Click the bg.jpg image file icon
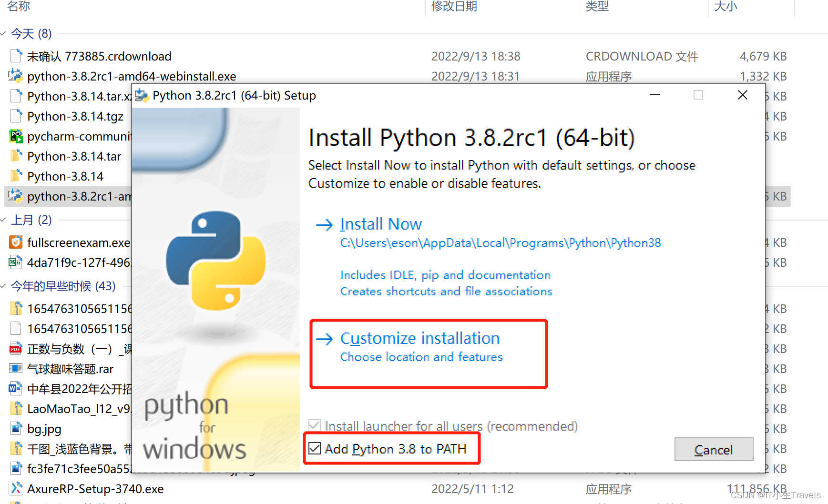828x504 pixels. tap(15, 428)
